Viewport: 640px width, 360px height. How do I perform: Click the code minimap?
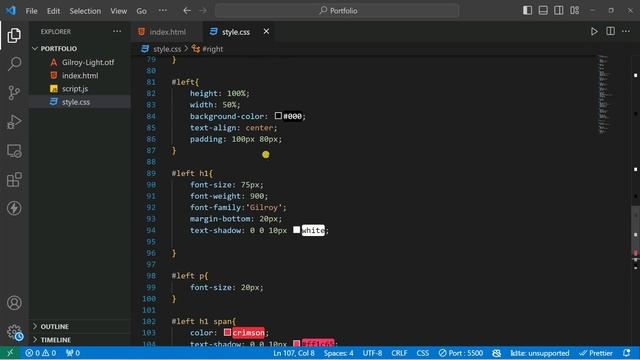click(x=603, y=94)
